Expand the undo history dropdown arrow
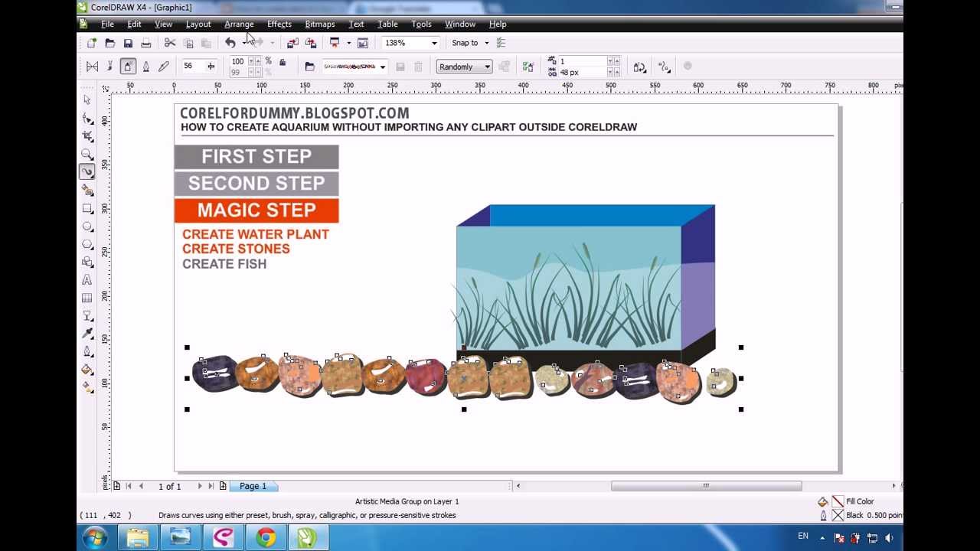 (x=244, y=43)
